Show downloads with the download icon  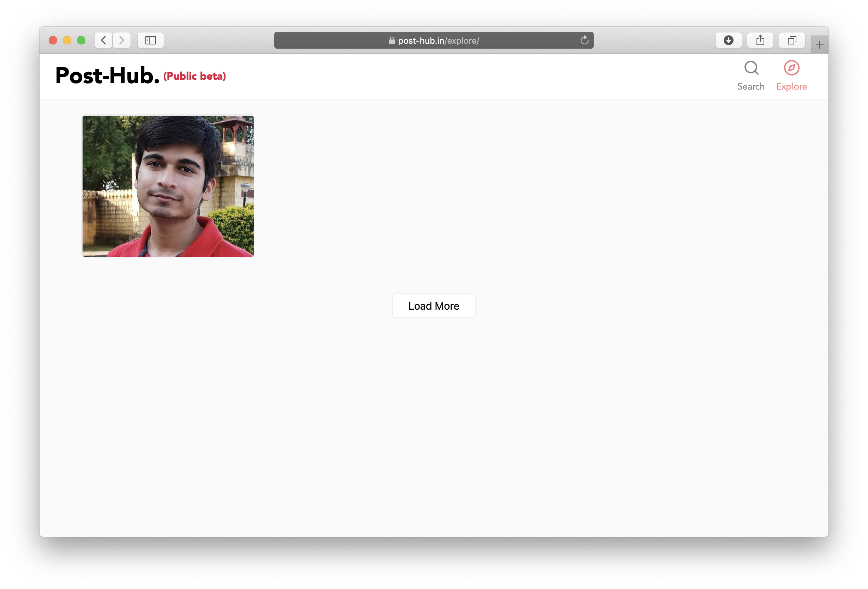tap(728, 40)
